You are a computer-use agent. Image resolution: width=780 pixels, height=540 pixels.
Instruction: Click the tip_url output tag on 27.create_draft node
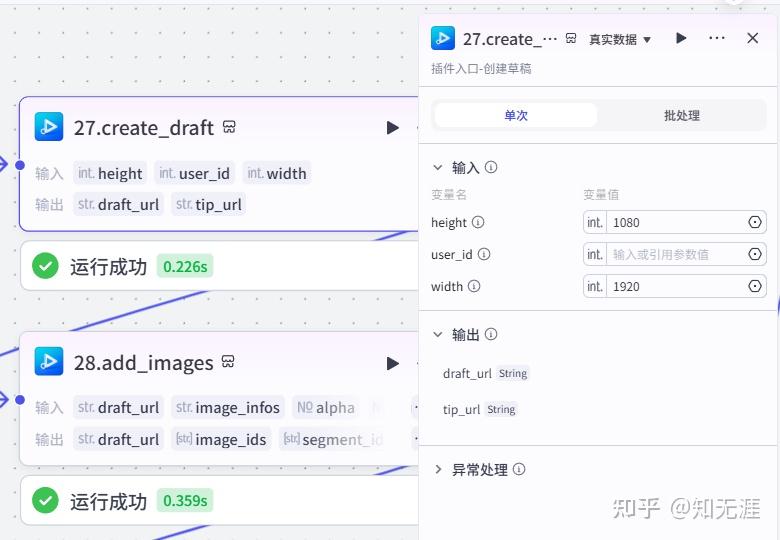(x=208, y=204)
